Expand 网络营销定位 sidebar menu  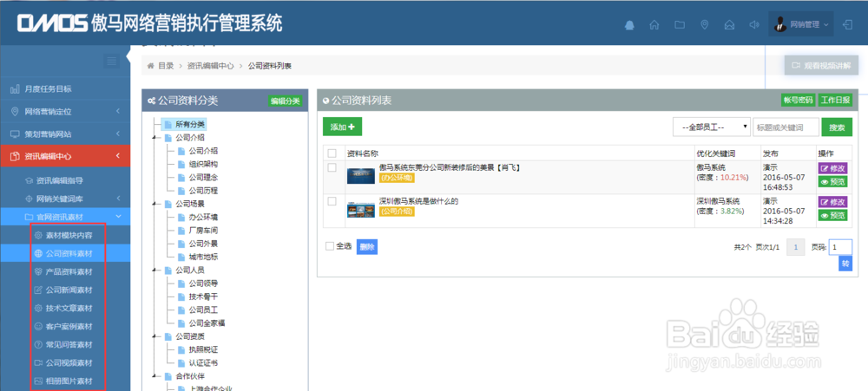pyautogui.click(x=65, y=111)
